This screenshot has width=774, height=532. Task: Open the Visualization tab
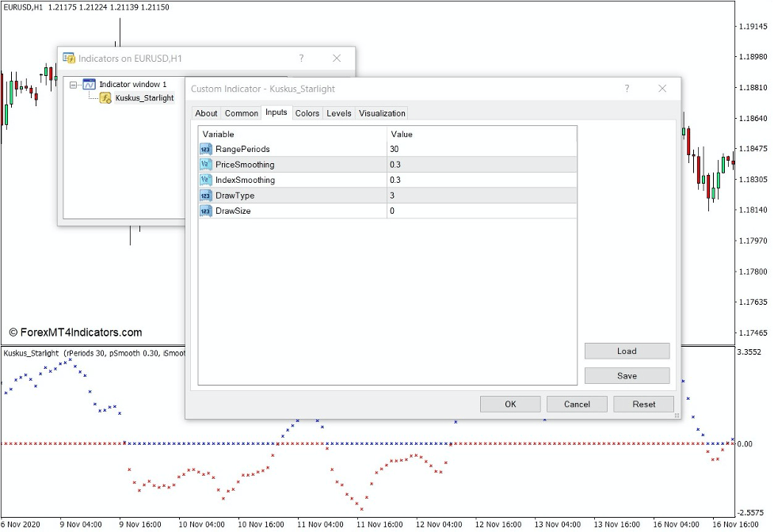tap(382, 113)
